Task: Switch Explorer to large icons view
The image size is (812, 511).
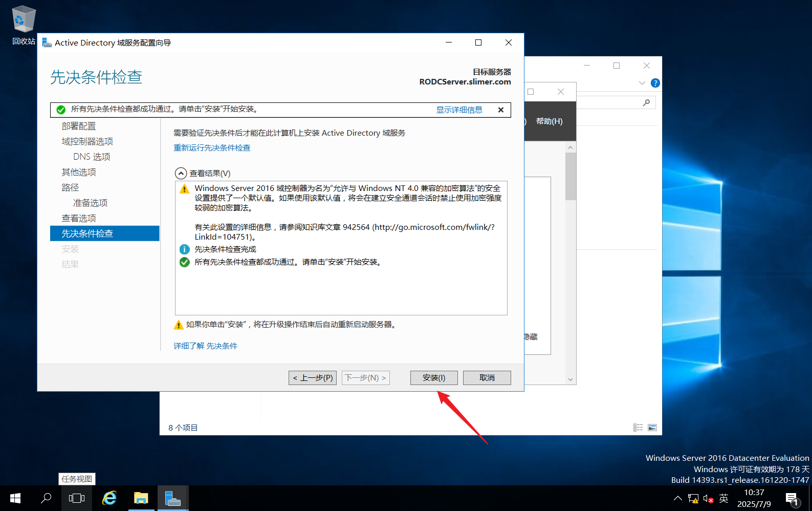Action: tap(652, 428)
